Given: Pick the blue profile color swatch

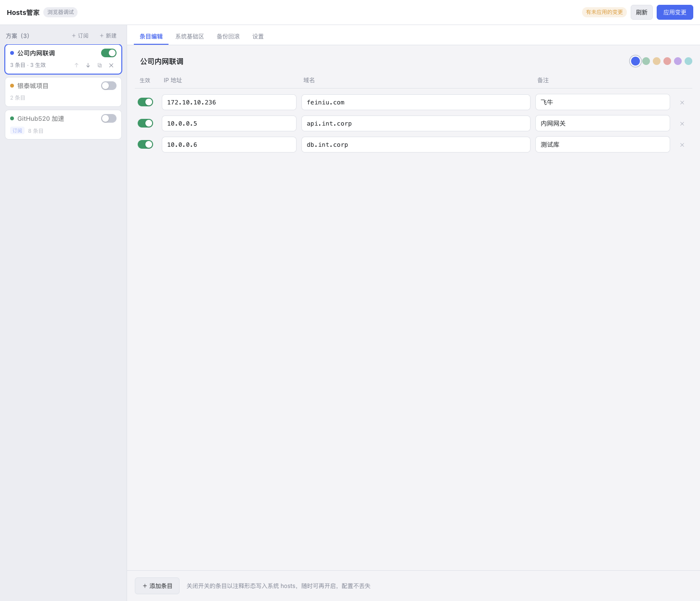Looking at the screenshot, I should (635, 61).
